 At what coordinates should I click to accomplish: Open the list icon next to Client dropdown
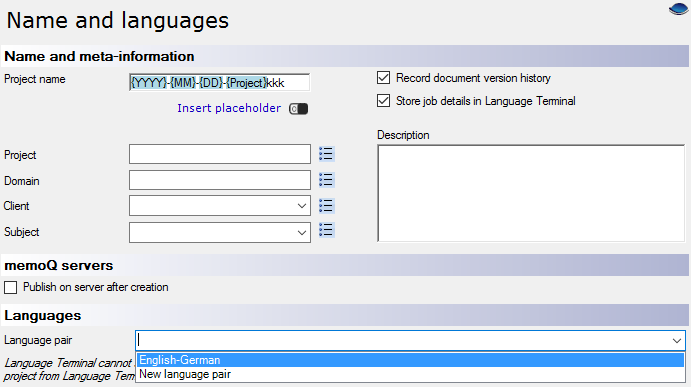(x=326, y=206)
